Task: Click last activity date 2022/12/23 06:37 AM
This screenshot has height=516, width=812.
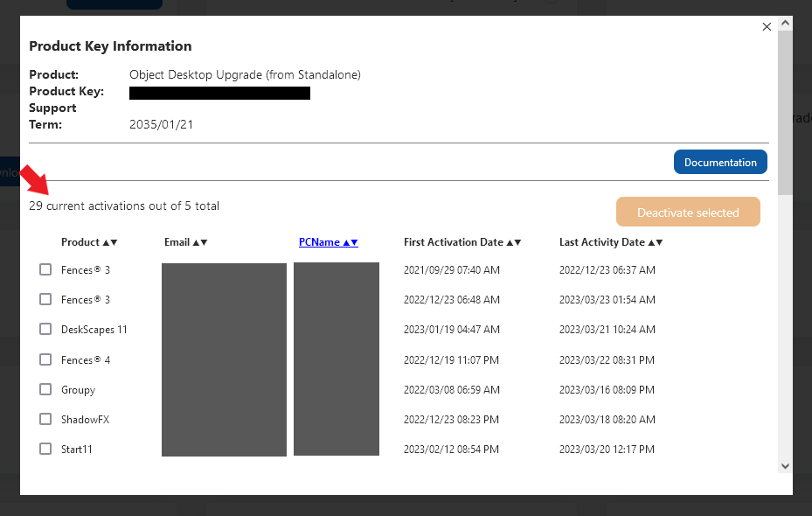Action: tap(607, 270)
